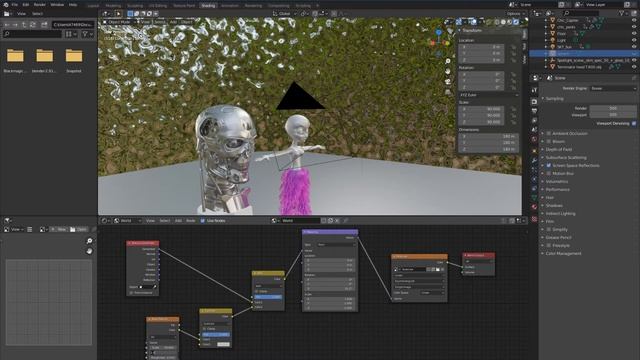The height and width of the screenshot is (360, 640).
Task: Open the Render Engine dropdown
Action: [x=613, y=88]
